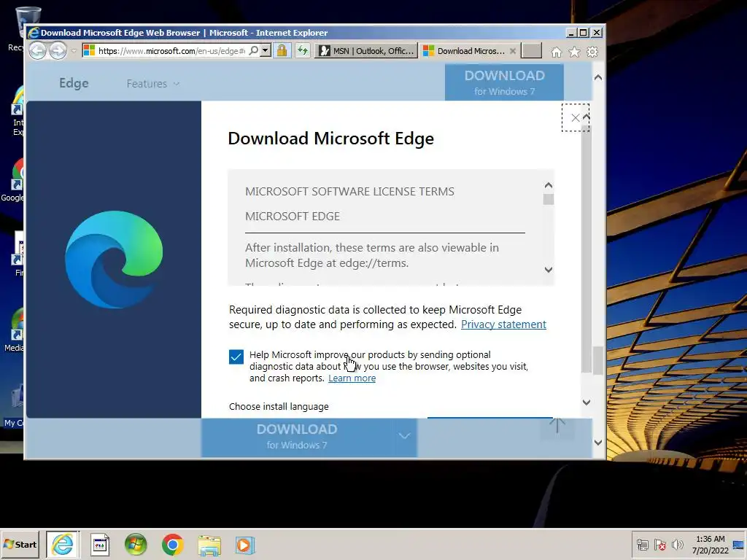The width and height of the screenshot is (747, 560).
Task: Select the Internet Explorer desktop shortcut
Action: coord(18,111)
